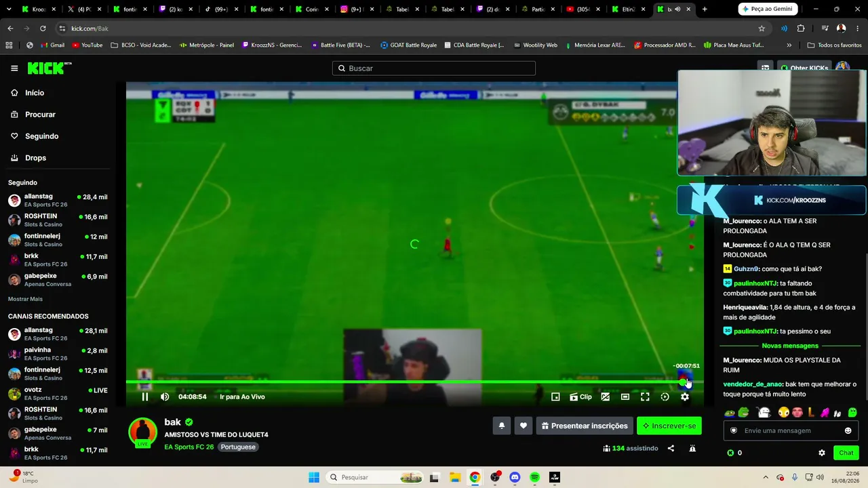This screenshot has width=868, height=488.
Task: Open playback speed control in player
Action: 665,397
